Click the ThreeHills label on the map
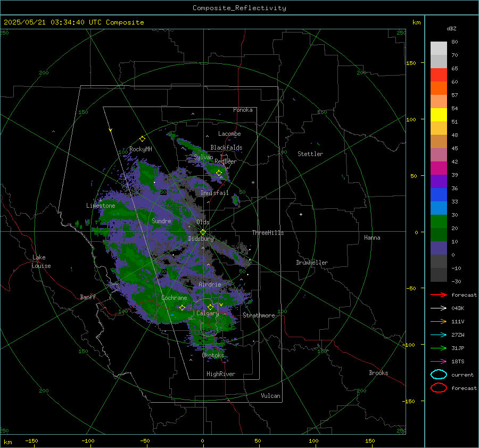 (268, 233)
